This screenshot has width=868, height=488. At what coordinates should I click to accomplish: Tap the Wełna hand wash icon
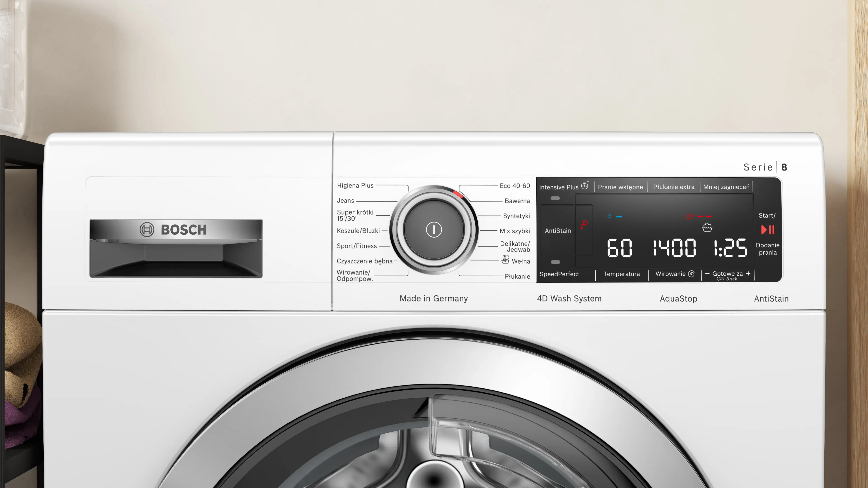coord(505,259)
